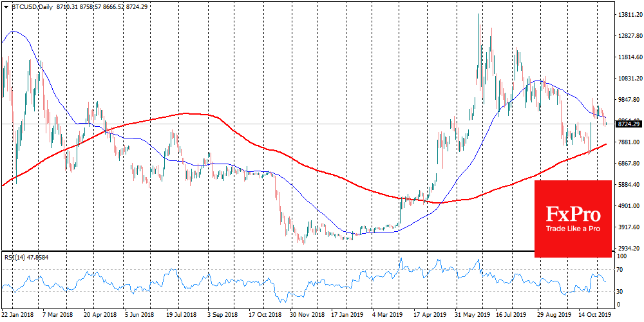Click the RSI 70 level label

click(621, 269)
